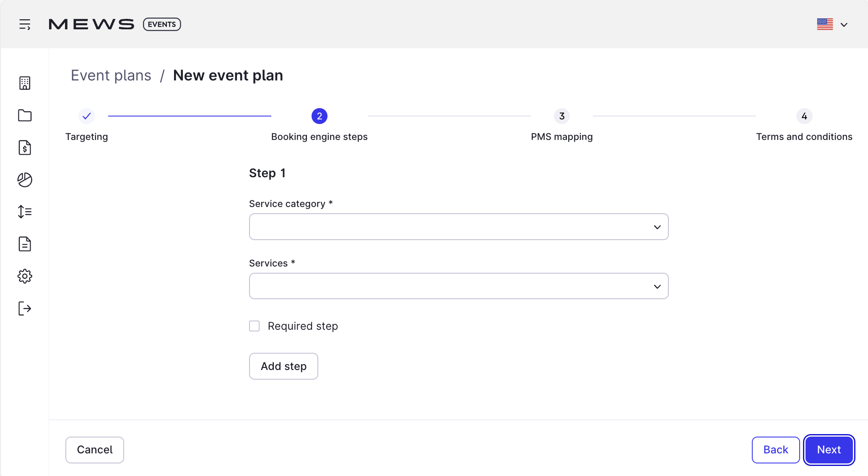Expand the language selector chevron
This screenshot has width=868, height=476.
(x=844, y=25)
